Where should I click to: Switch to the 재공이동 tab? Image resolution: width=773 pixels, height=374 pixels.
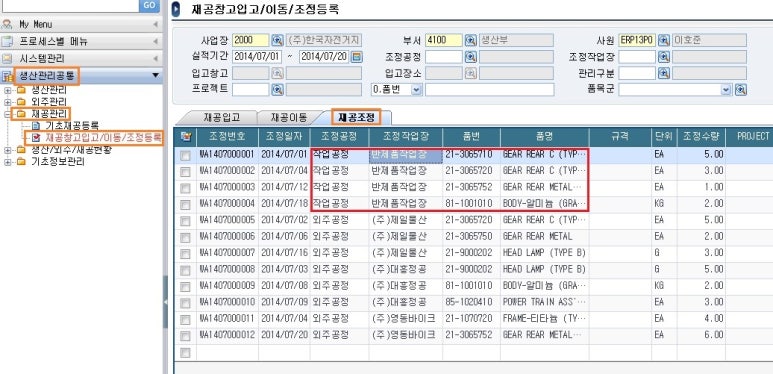[x=288, y=118]
